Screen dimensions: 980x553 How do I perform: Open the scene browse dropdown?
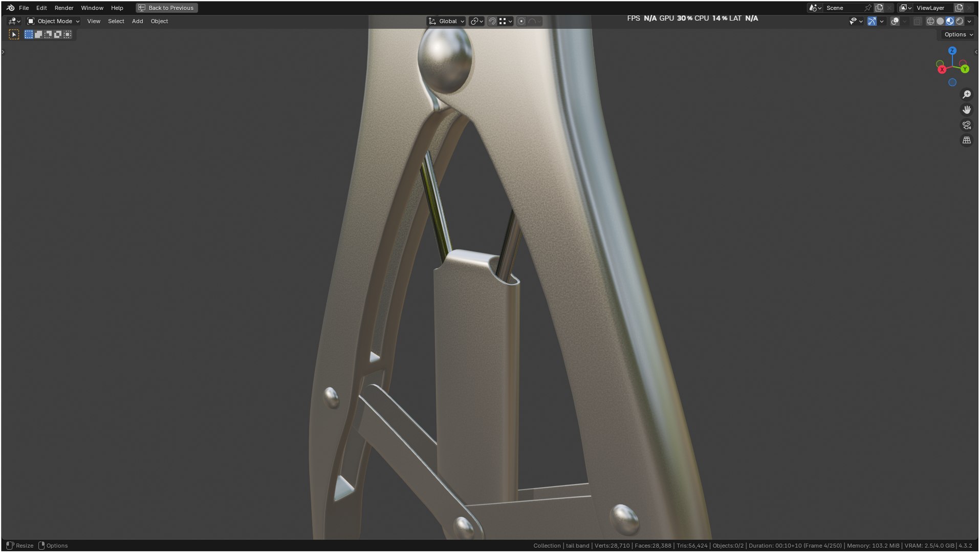click(815, 8)
